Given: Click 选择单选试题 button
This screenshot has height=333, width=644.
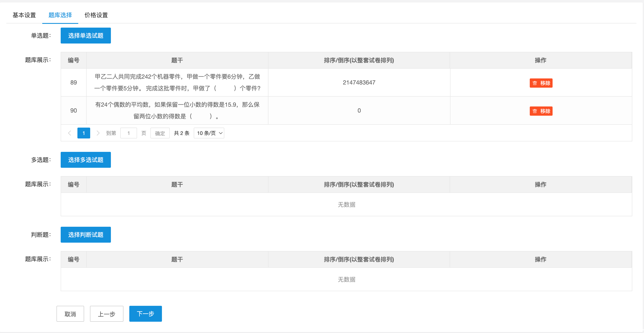Looking at the screenshot, I should click(86, 36).
